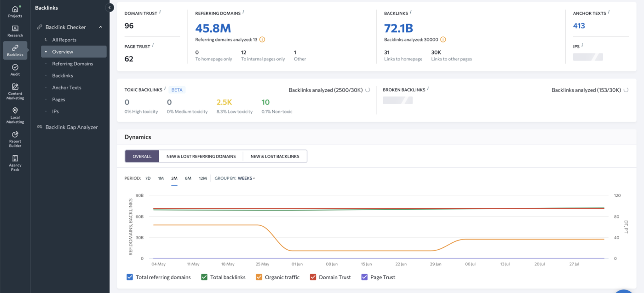This screenshot has height=293, width=644.
Task: Click the Backlinks metric info icon
Action: [x=411, y=12]
